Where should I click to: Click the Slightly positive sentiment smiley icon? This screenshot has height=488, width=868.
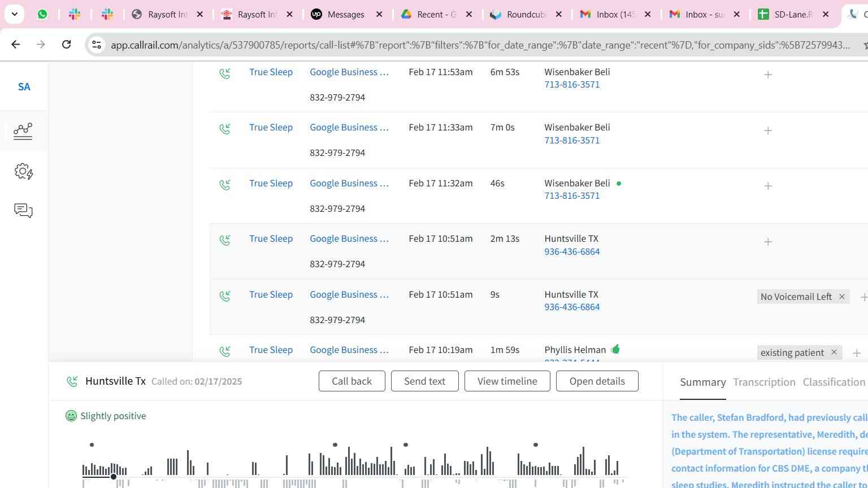pyautogui.click(x=71, y=416)
